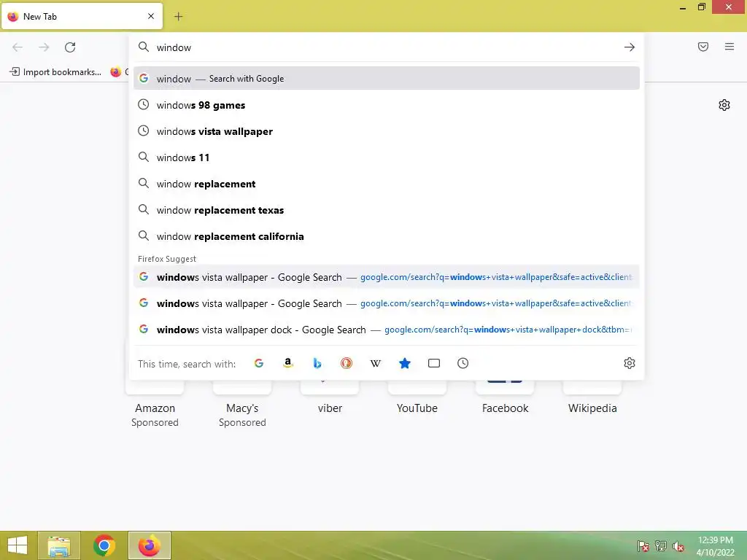Image resolution: width=747 pixels, height=560 pixels.
Task: Open 'windows vista wallpaper dock - Google Search' result
Action: pyautogui.click(x=387, y=330)
